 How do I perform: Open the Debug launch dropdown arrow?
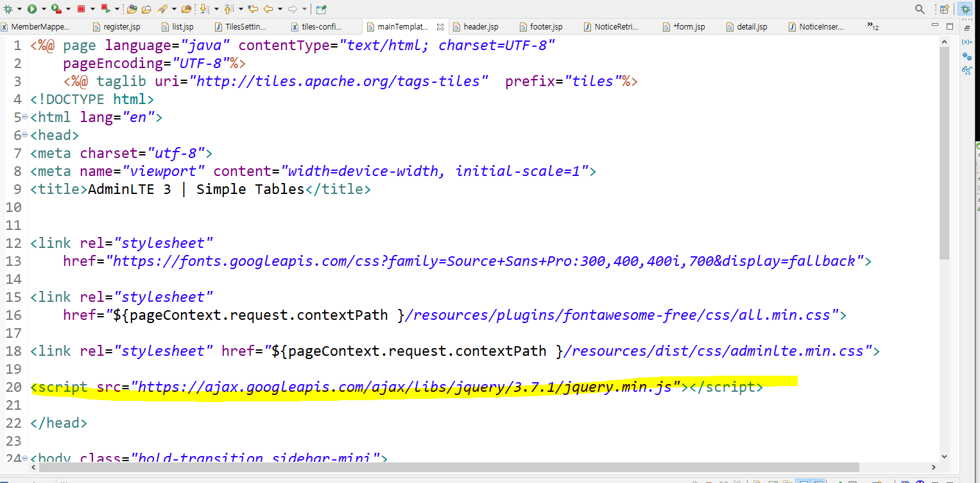[19, 9]
